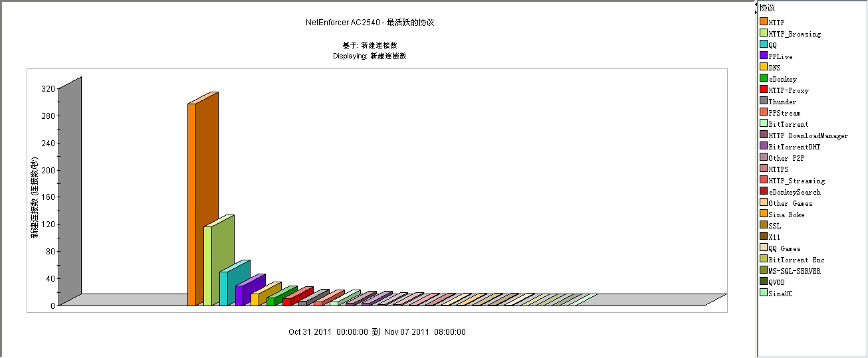The width and height of the screenshot is (868, 358).
Task: Click the SinaUC legend entry
Action: coord(781,294)
